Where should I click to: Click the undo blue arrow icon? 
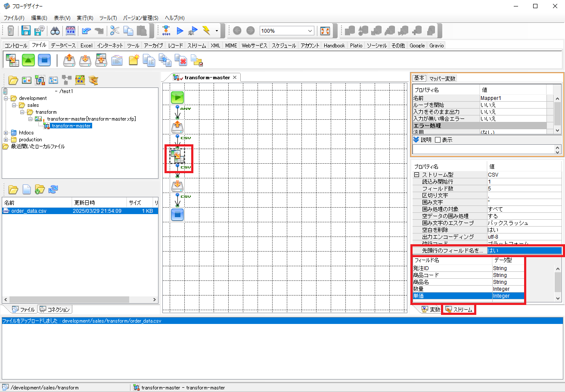coord(87,31)
